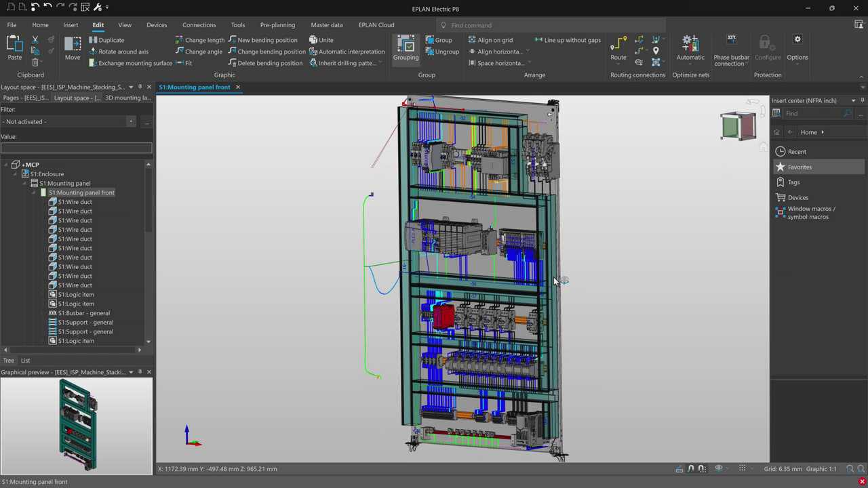The width and height of the screenshot is (868, 488).
Task: Open the Connections ribbon tab
Action: tap(199, 25)
